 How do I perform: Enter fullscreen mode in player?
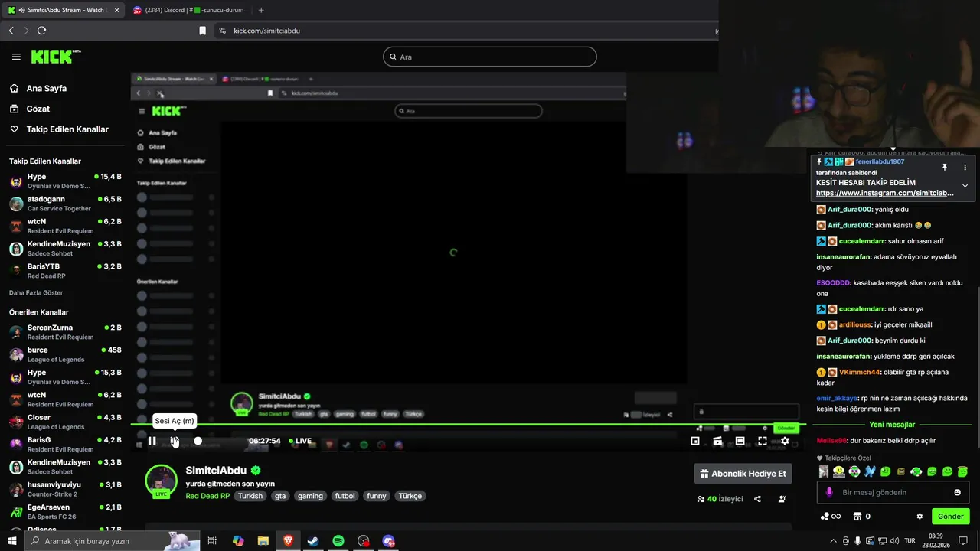pos(763,441)
